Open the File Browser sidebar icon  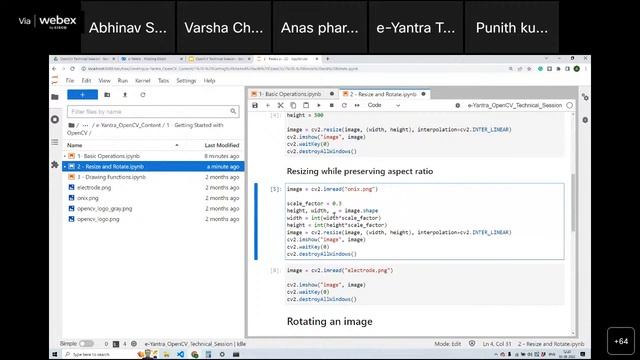point(55,97)
